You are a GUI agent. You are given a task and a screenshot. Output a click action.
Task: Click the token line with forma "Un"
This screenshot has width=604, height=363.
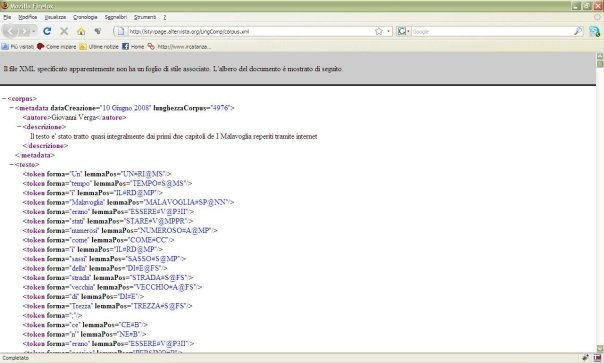(x=97, y=174)
